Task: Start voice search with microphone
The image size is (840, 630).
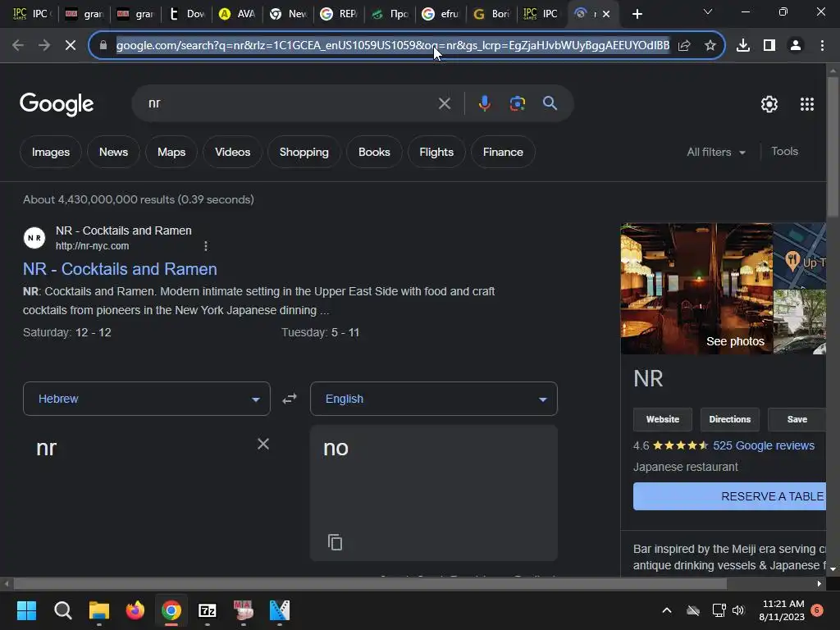Action: [484, 103]
